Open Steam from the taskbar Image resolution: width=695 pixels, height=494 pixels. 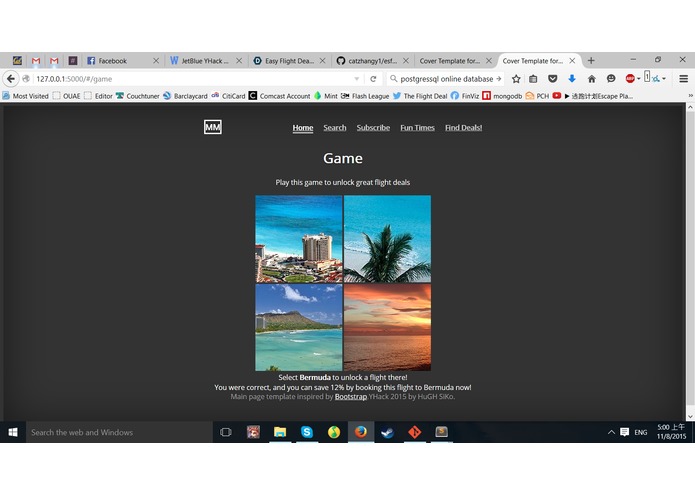[x=388, y=432]
